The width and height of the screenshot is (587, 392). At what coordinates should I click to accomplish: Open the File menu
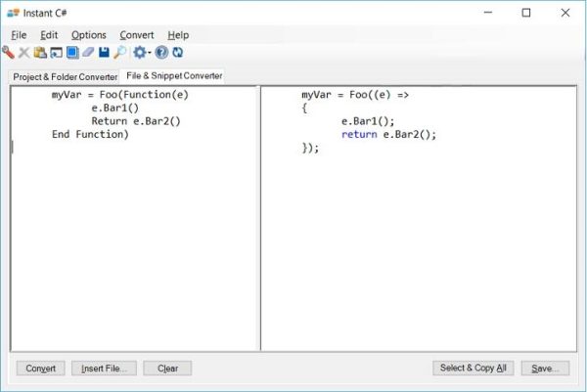pyautogui.click(x=19, y=35)
